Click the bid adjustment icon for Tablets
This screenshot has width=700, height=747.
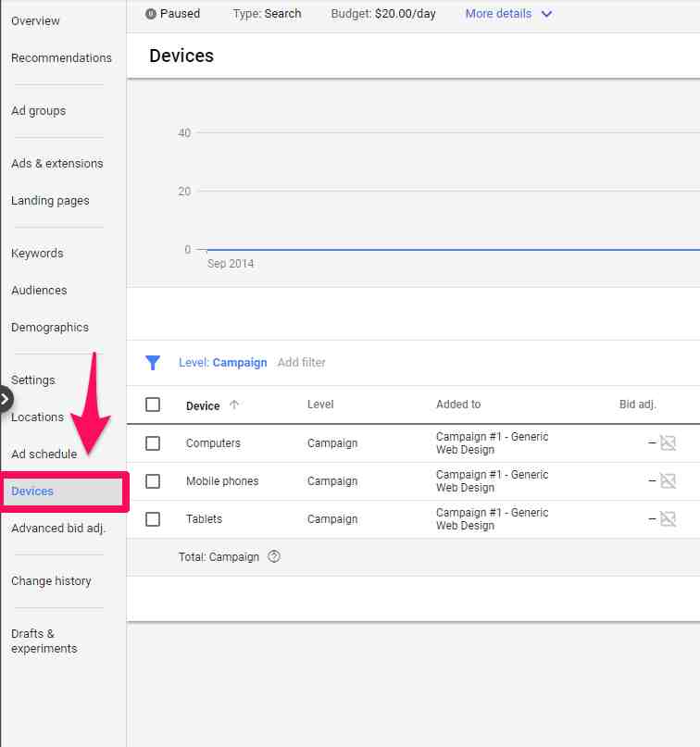[667, 519]
